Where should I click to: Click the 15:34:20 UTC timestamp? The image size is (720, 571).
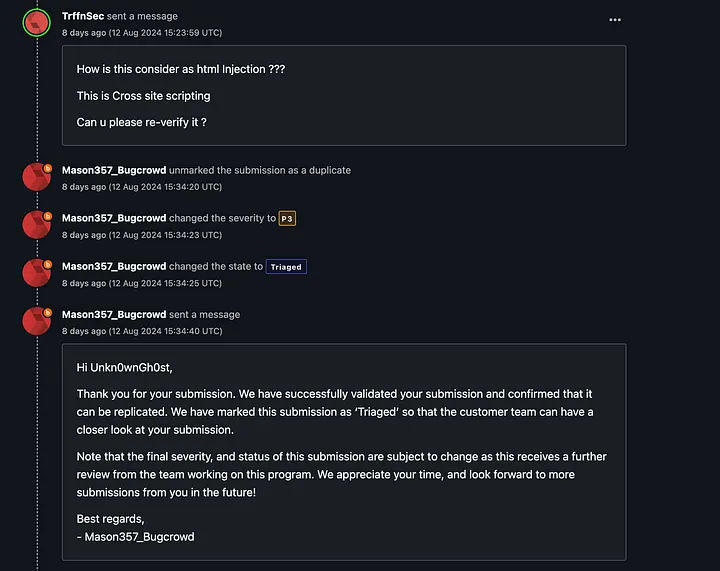click(142, 187)
